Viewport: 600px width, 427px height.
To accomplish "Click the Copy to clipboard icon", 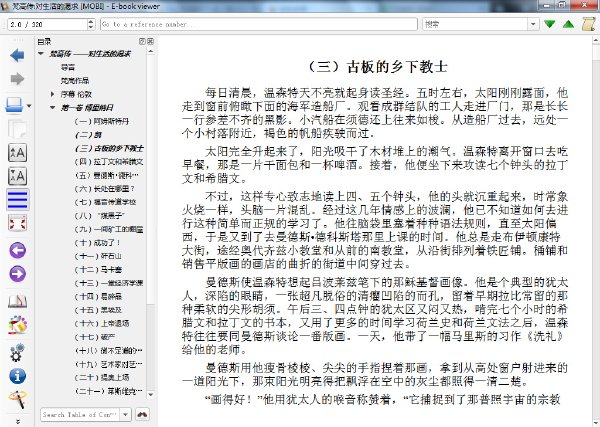I will [17, 129].
